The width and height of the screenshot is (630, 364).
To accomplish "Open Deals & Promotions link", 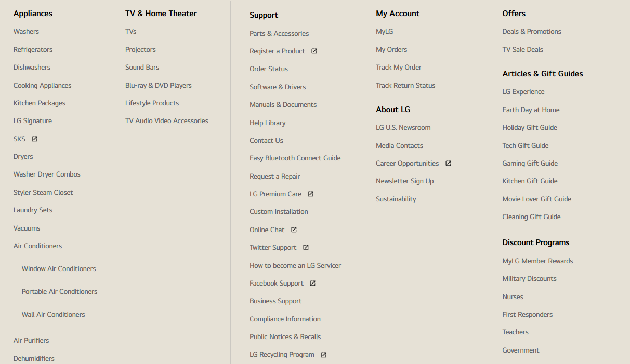I will pos(532,32).
